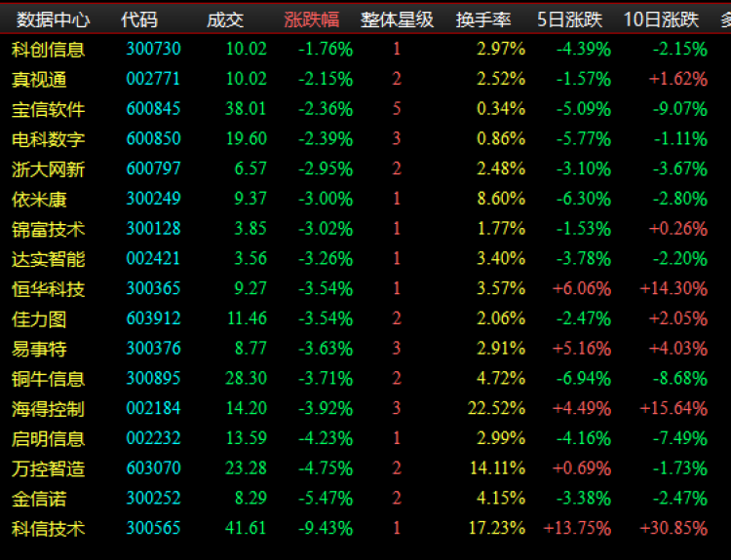Click the 28.30 price of 铜牛信息

tap(247, 378)
